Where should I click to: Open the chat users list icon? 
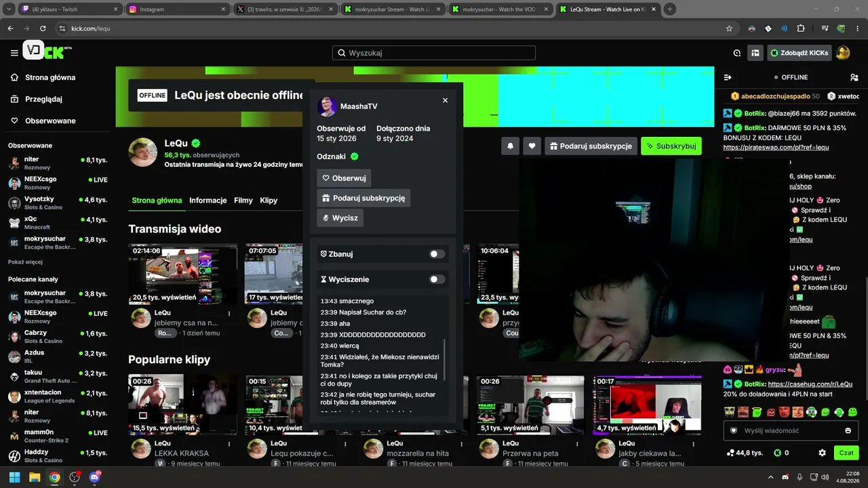854,77
